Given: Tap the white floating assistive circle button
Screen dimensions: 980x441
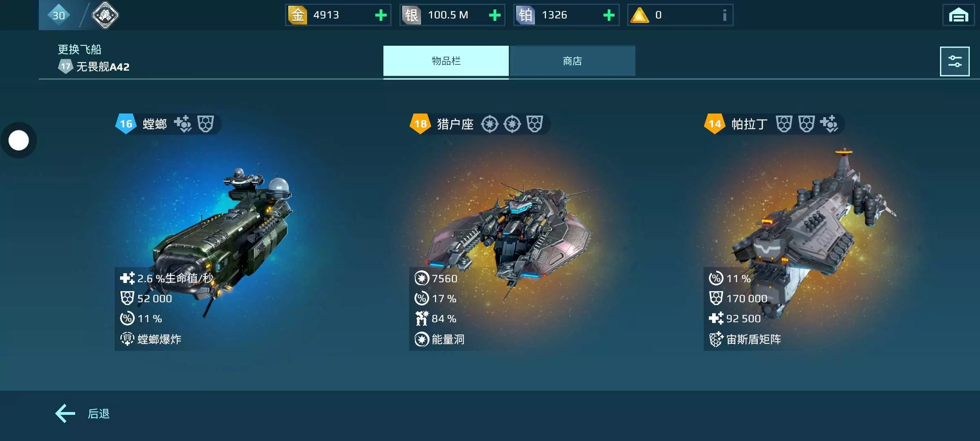Looking at the screenshot, I should click(x=19, y=140).
